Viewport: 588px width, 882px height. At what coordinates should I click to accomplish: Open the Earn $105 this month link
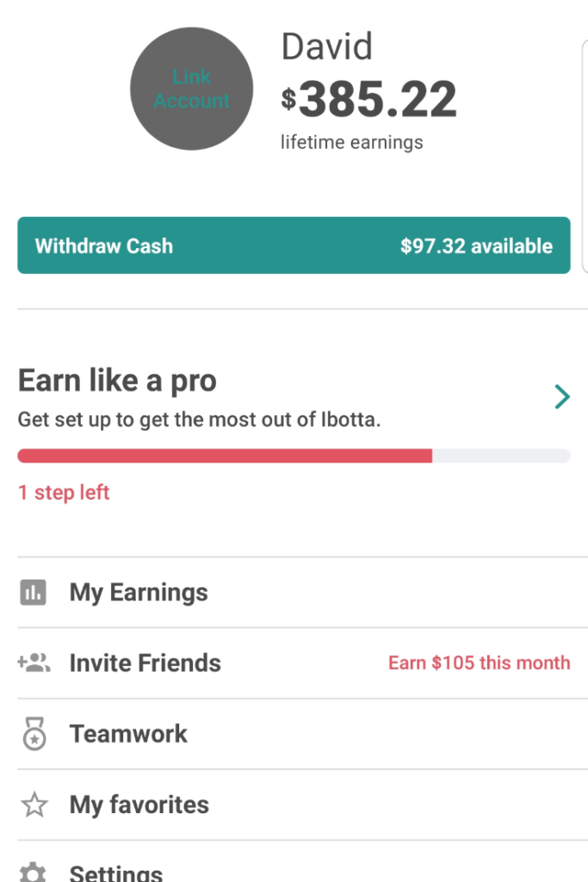pyautogui.click(x=480, y=662)
